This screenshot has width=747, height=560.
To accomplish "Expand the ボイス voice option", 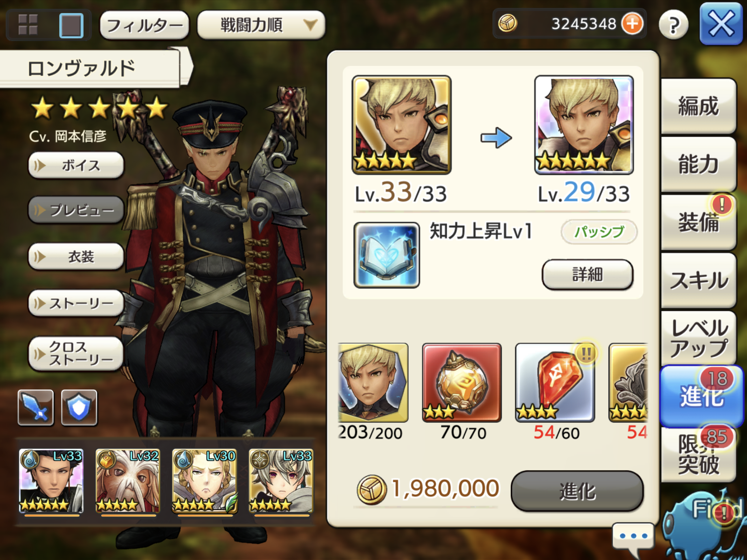I will [x=76, y=165].
